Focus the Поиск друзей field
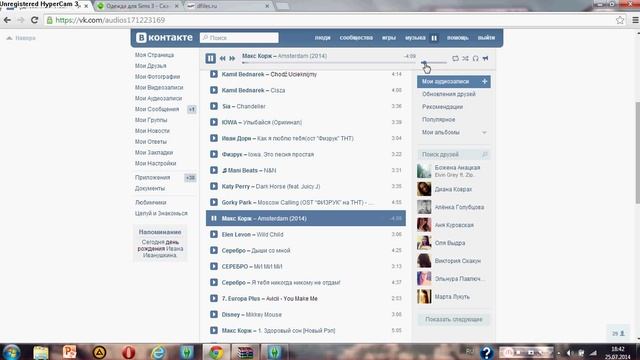This screenshot has width=640, height=360. (x=453, y=154)
